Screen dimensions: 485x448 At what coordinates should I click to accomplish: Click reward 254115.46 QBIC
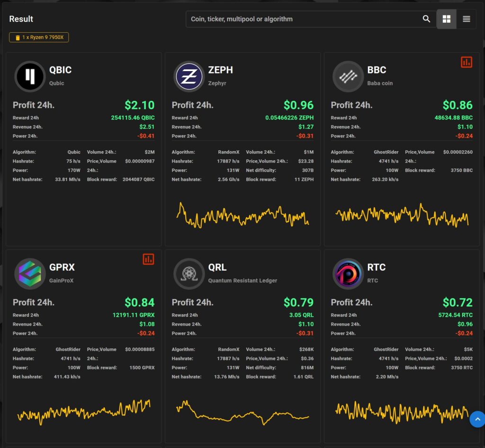coord(133,118)
